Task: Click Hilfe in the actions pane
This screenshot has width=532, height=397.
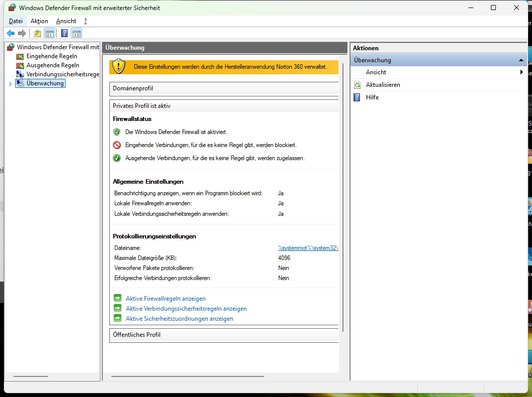Action: [372, 97]
